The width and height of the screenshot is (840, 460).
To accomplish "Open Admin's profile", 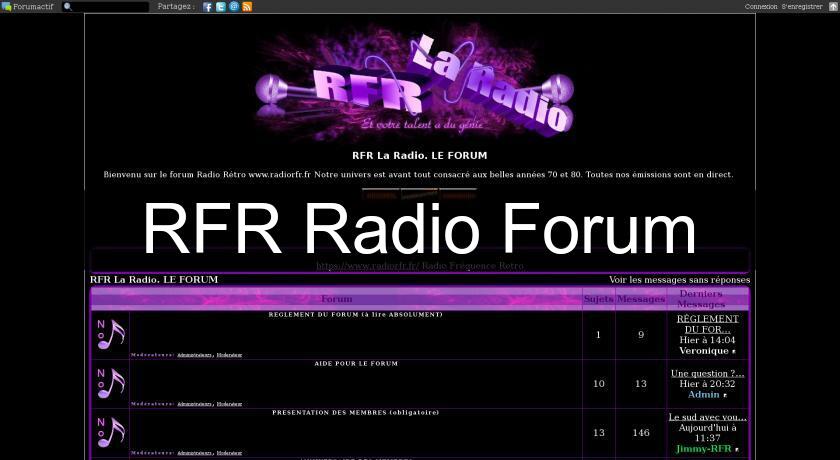I will tap(703, 395).
